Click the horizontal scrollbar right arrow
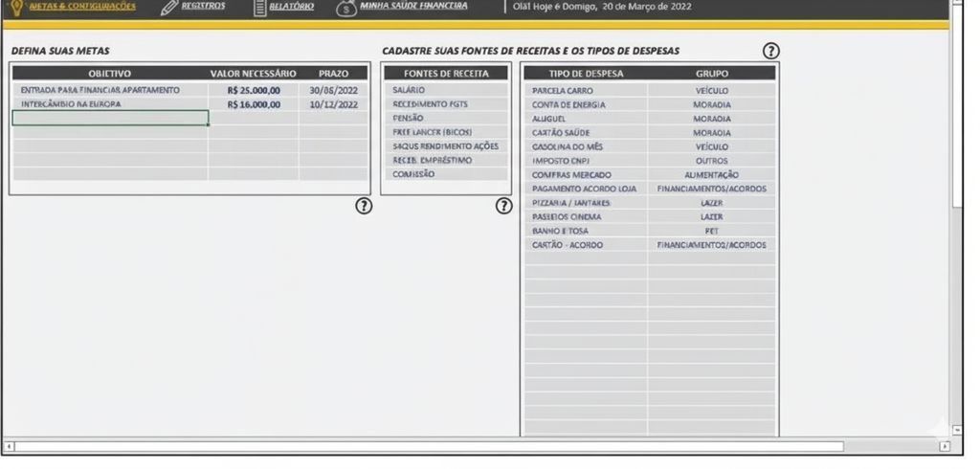This screenshot has height=469, width=980. [x=945, y=446]
